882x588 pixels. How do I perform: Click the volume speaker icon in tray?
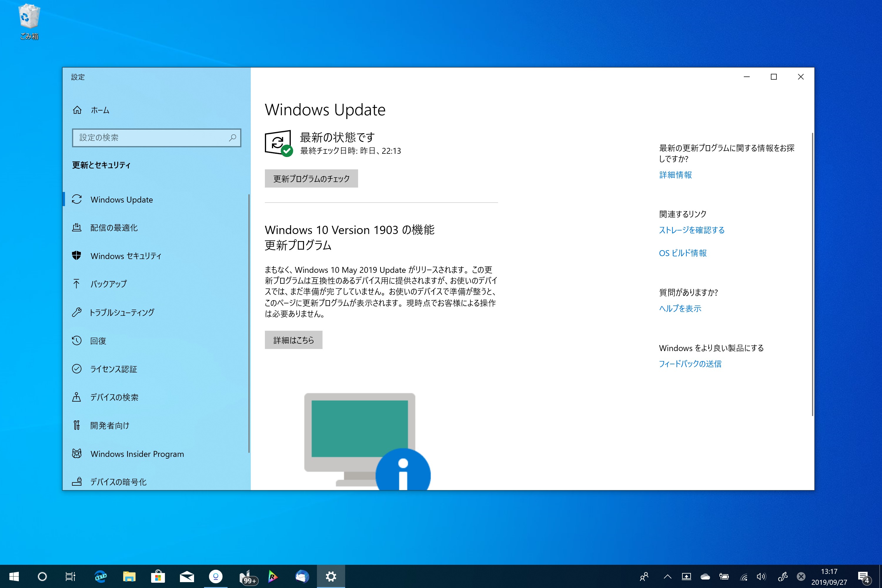pos(762,577)
